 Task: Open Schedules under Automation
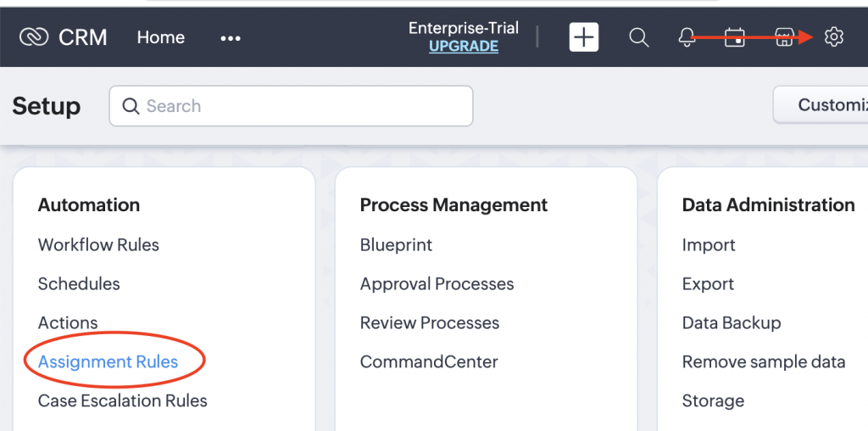[79, 283]
